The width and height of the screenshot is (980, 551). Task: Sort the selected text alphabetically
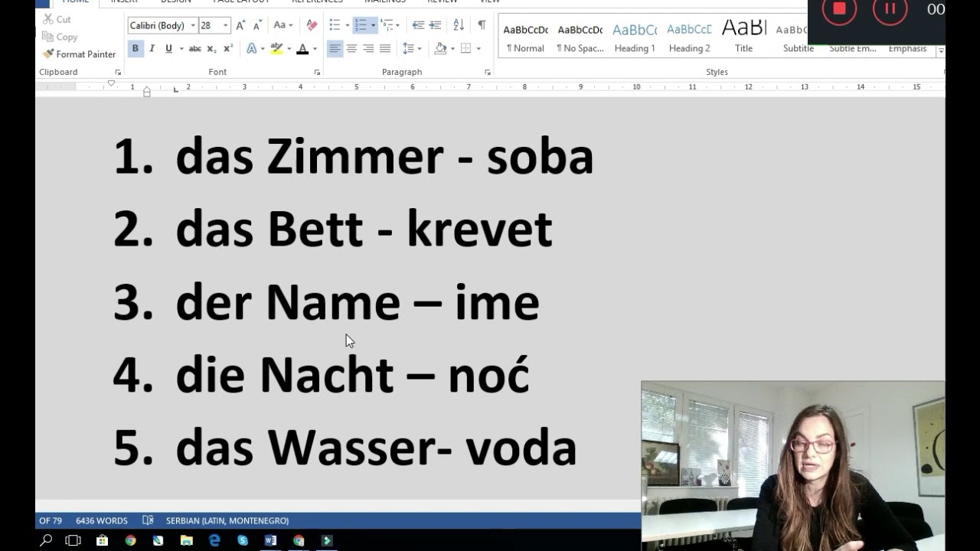pos(459,25)
